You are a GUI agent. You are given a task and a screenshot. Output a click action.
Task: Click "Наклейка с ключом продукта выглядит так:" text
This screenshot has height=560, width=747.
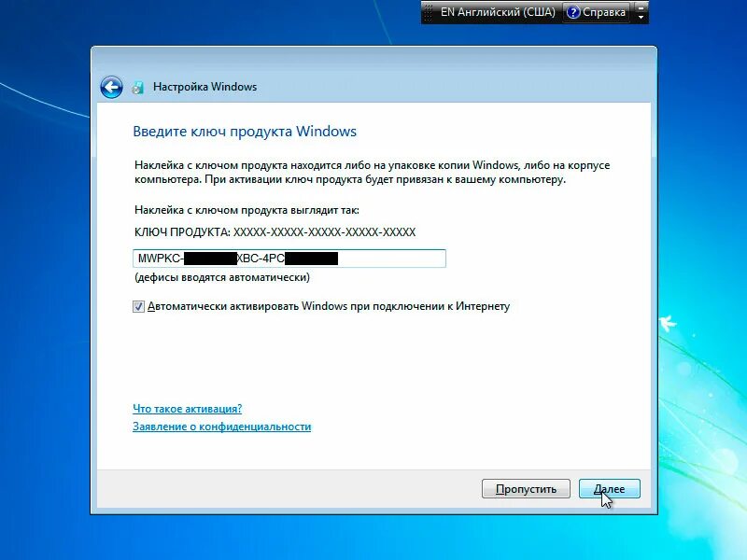(247, 210)
